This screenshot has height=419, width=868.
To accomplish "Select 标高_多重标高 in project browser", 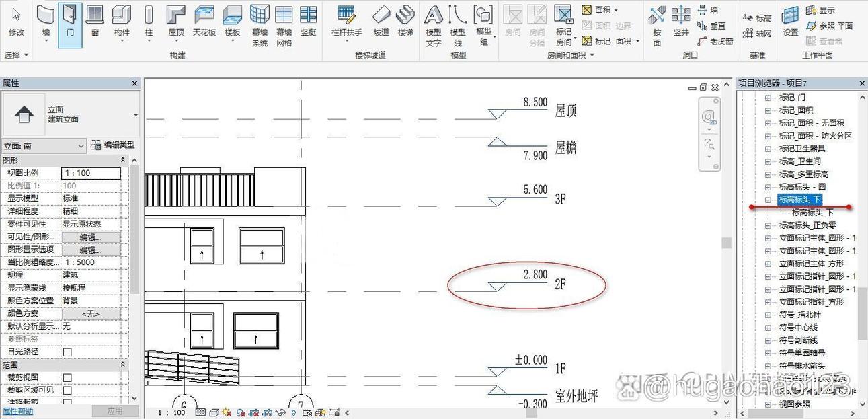I will (x=803, y=174).
